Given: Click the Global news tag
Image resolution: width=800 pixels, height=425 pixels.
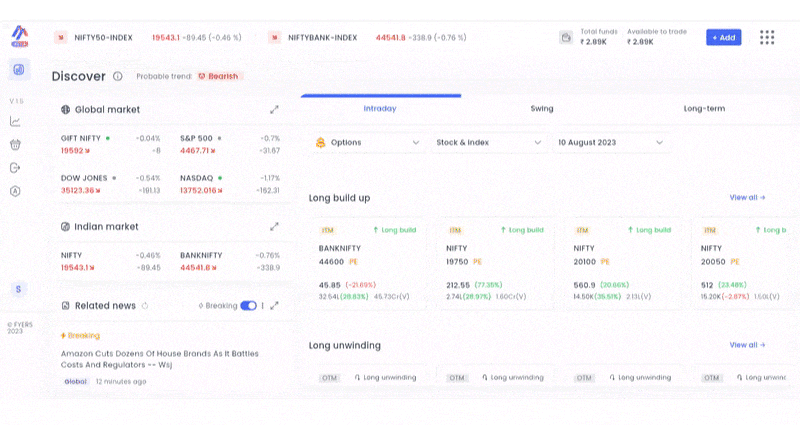Looking at the screenshot, I should coord(76,382).
